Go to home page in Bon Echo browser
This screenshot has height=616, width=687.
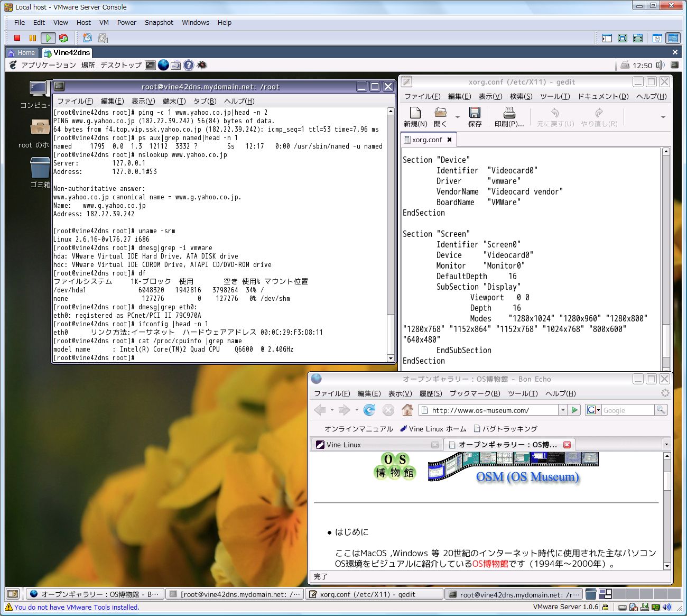pyautogui.click(x=407, y=410)
